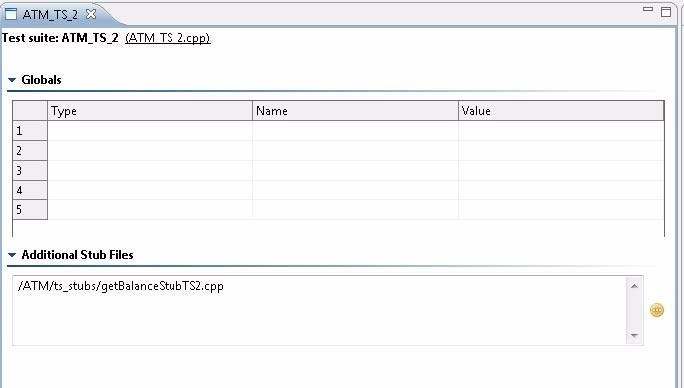Click the Value cell in row 1
The height and width of the screenshot is (388, 684).
coord(561,131)
